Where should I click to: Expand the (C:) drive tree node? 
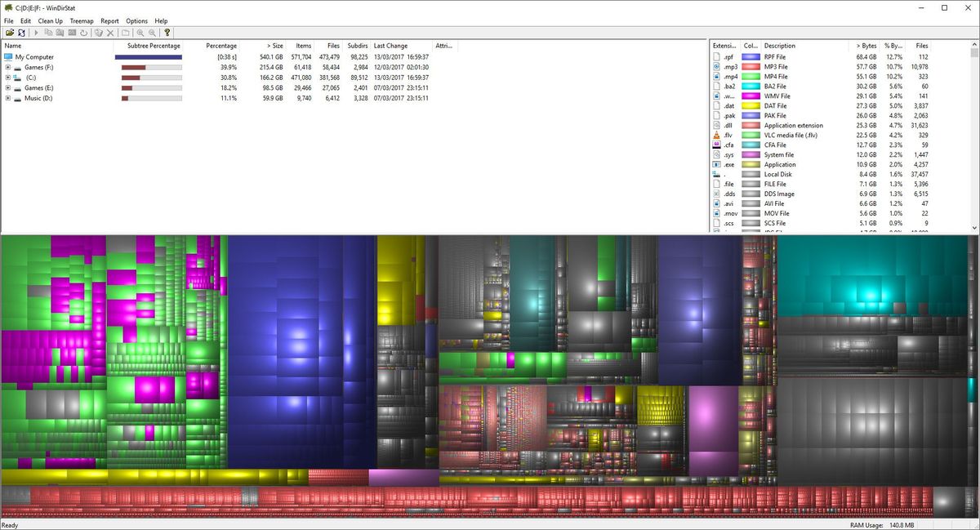tap(8, 77)
